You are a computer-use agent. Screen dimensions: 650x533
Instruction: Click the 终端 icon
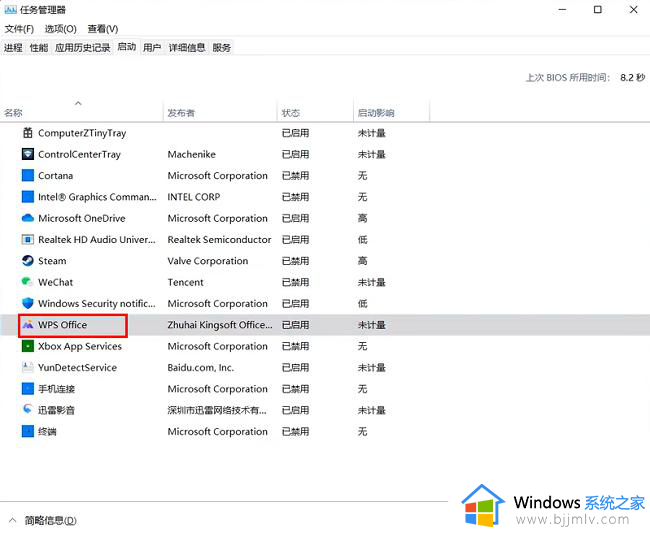pos(28,431)
